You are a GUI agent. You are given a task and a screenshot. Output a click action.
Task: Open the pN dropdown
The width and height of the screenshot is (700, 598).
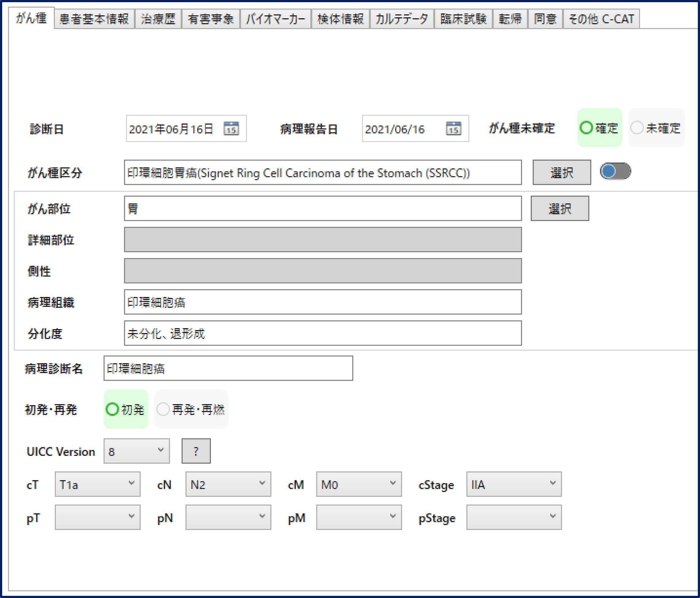pos(228,517)
